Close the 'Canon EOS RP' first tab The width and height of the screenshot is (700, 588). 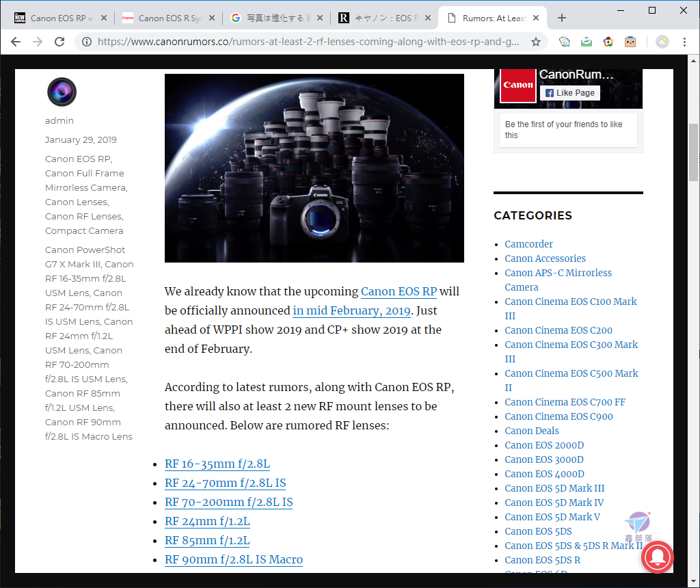(104, 18)
